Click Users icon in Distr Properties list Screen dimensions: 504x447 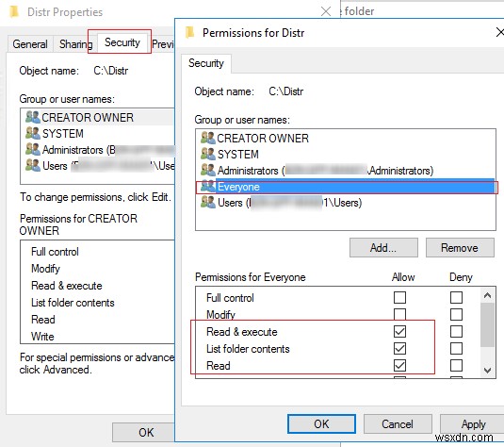[32, 165]
